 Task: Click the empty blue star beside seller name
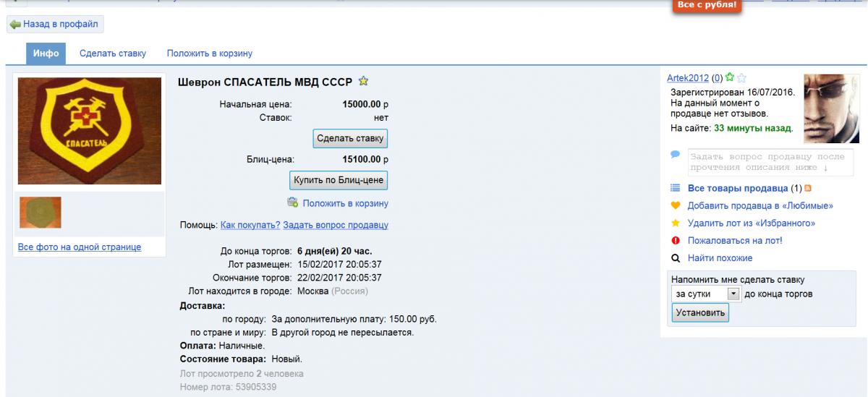(x=741, y=78)
